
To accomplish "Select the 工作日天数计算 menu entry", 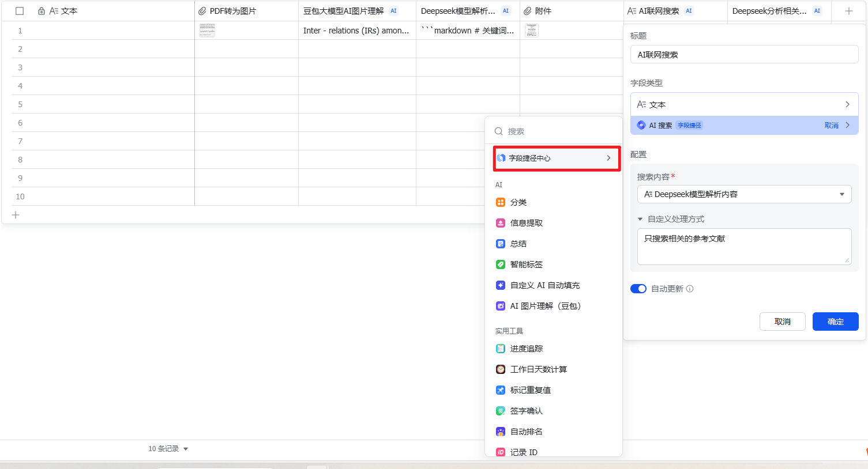I will (x=554, y=369).
